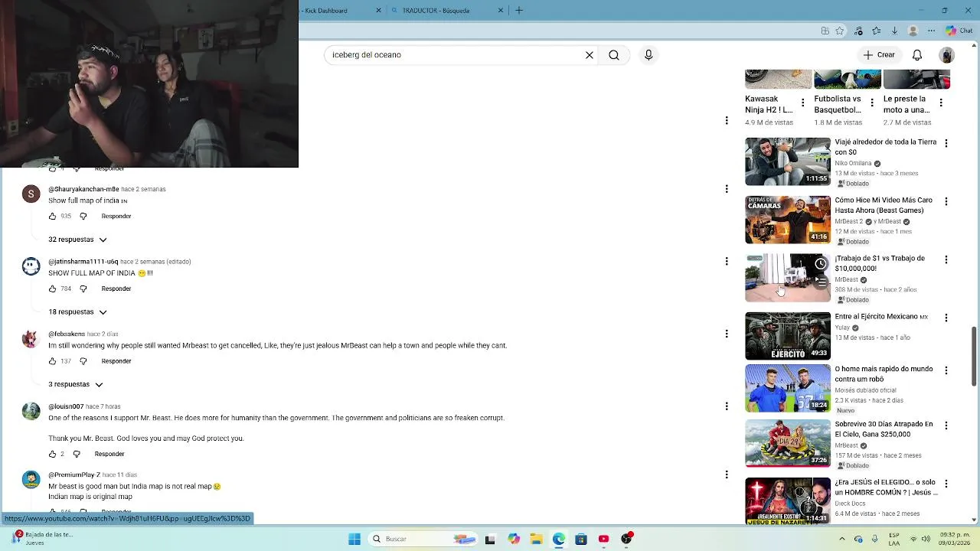Open options for Viajé alrededor de toda la Tierra video
This screenshot has height=551, width=980.
[x=946, y=143]
